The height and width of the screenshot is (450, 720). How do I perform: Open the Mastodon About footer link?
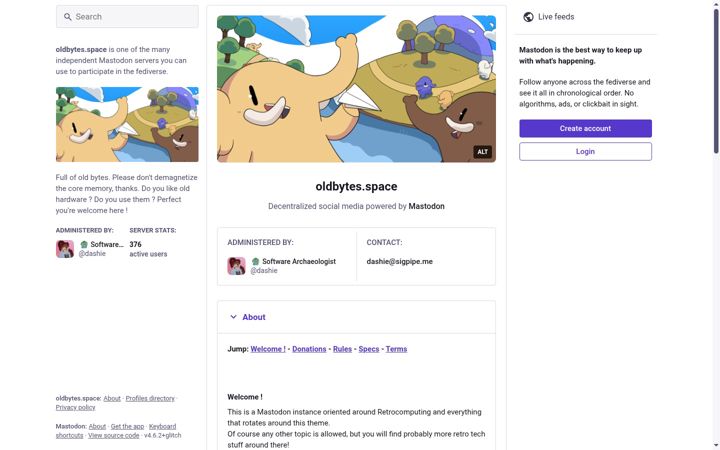97,427
